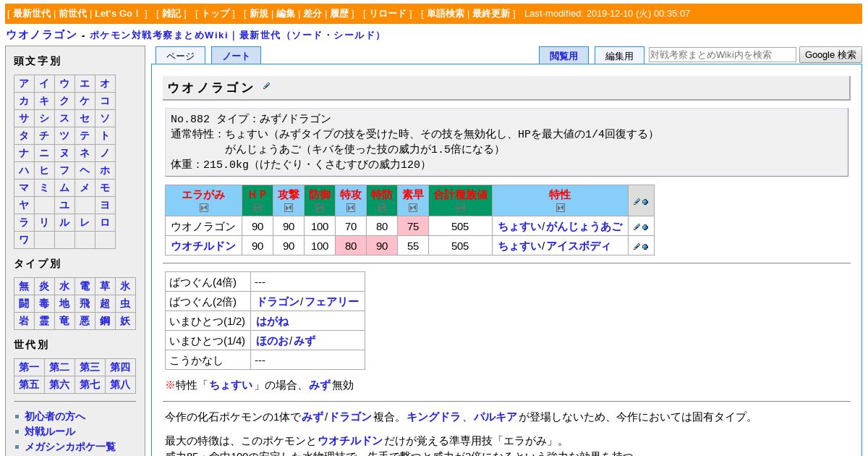Select the 閲覧用 tab
The height and width of the screenshot is (456, 868).
(563, 56)
